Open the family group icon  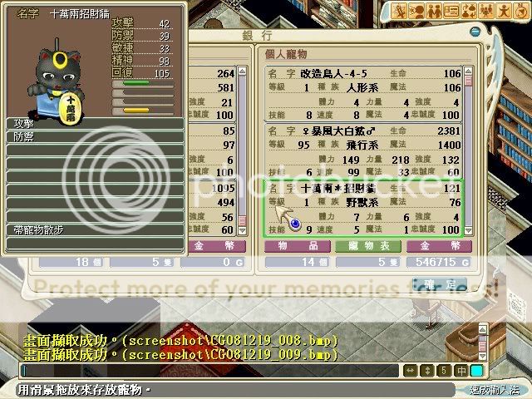[x=485, y=11]
